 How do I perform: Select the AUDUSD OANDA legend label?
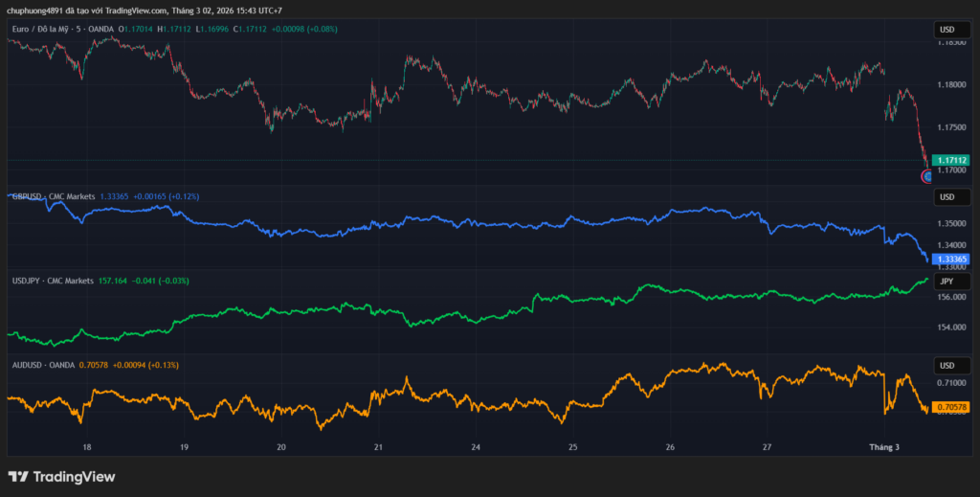pyautogui.click(x=43, y=365)
